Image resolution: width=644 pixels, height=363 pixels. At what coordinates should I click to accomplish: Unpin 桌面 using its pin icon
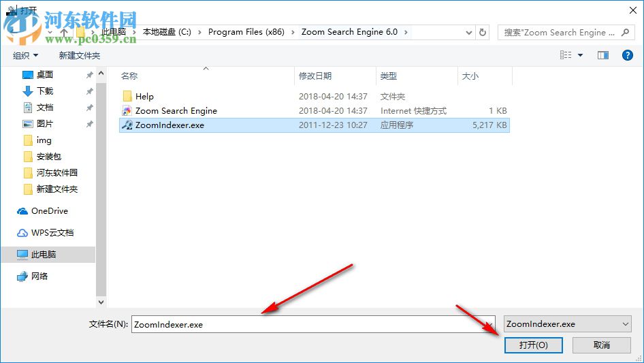[89, 75]
